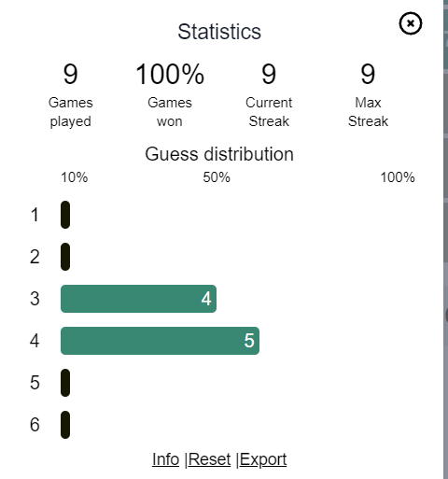Click the Guess distribution heading
Screen dimensions: 448x479
pyautogui.click(x=219, y=154)
